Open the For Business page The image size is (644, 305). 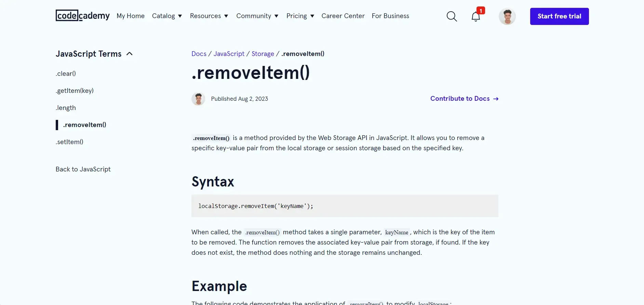tap(390, 16)
